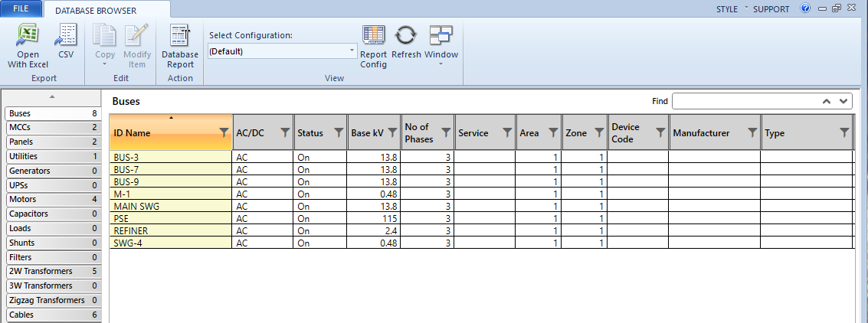Open the FILE tab
Viewport: 868px width, 323px height.
point(21,8)
